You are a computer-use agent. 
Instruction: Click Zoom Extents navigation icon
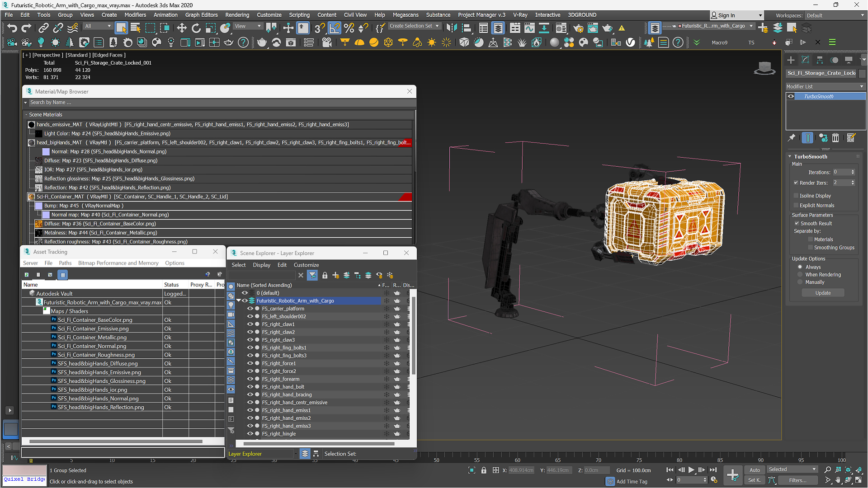click(x=848, y=470)
